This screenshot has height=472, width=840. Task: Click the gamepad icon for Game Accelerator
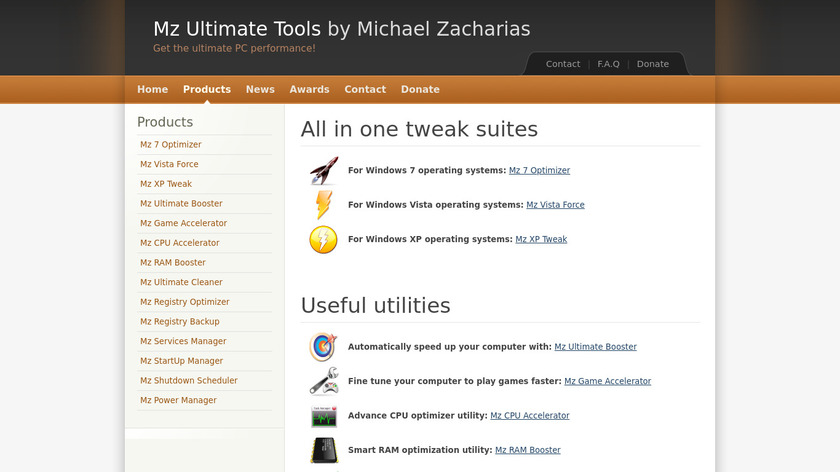[x=323, y=381]
